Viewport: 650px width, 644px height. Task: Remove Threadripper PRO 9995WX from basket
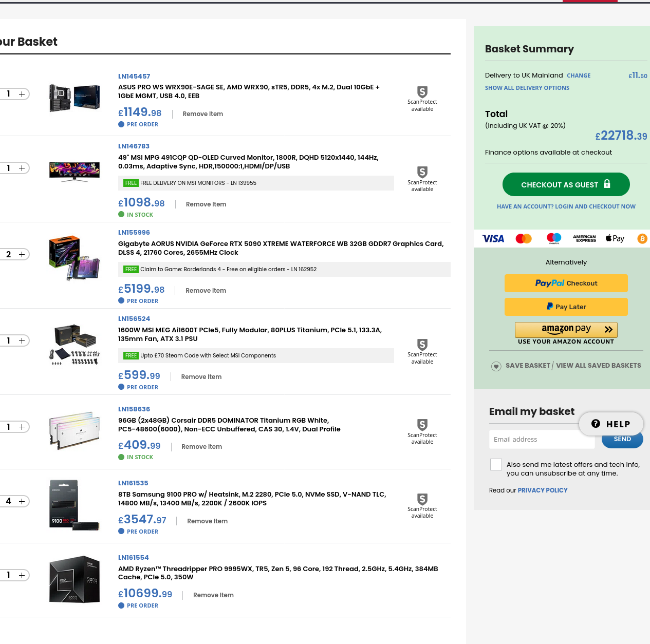[213, 595]
